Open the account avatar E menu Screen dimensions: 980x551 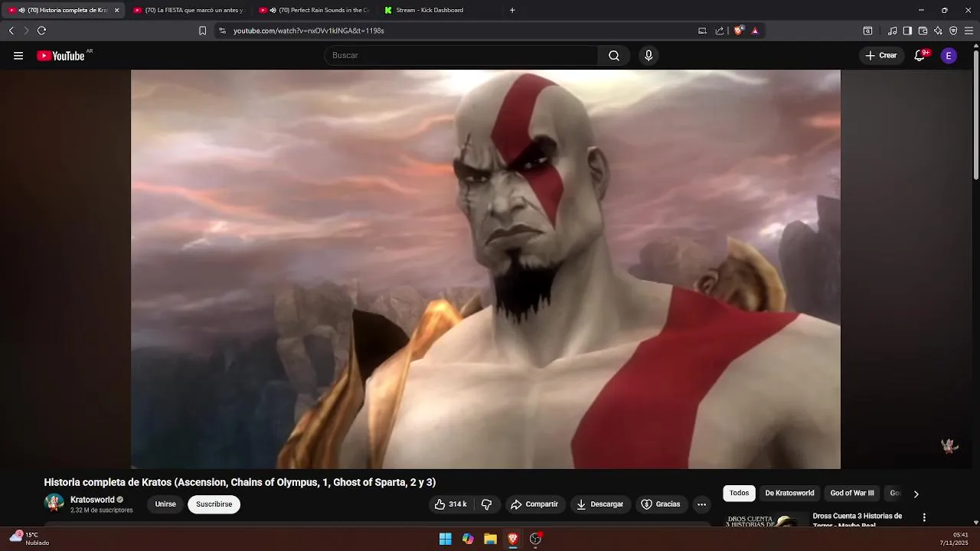coord(949,56)
